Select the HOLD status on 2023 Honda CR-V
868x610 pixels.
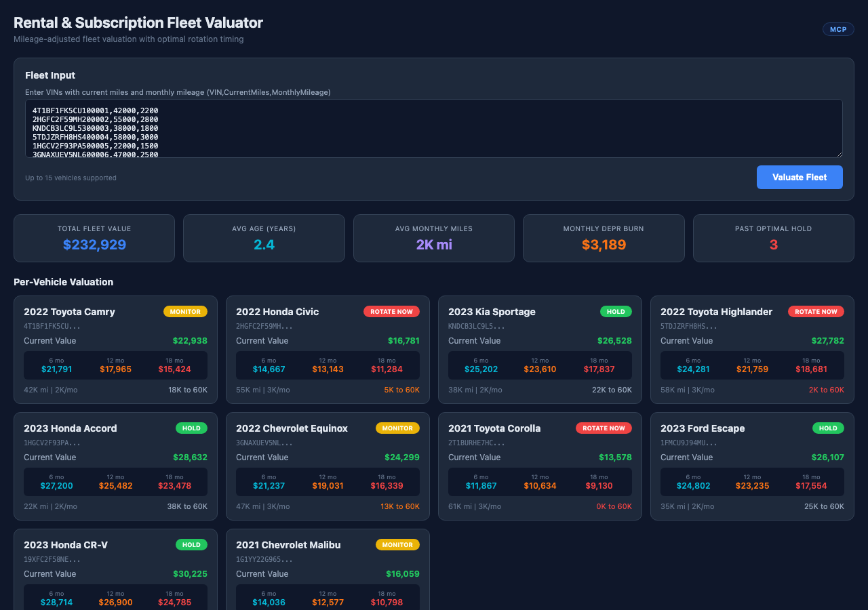[191, 544]
